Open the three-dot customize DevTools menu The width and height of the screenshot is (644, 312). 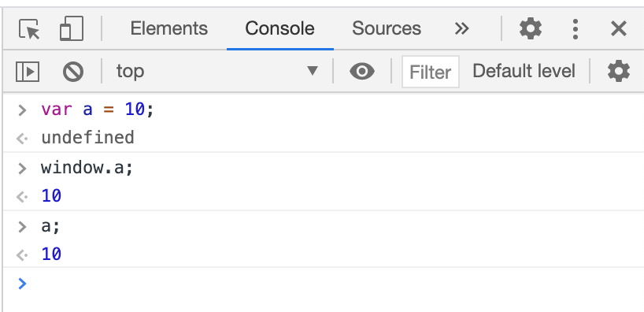point(575,29)
